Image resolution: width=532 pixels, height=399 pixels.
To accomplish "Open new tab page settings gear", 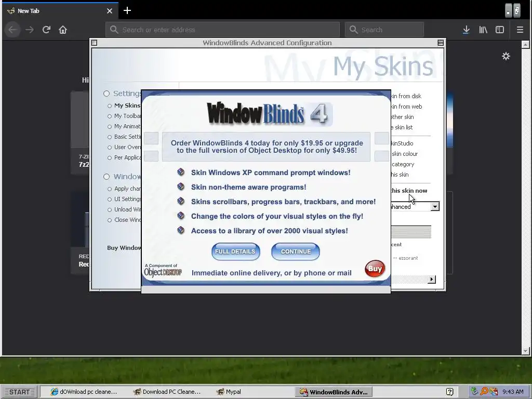I will [506, 56].
